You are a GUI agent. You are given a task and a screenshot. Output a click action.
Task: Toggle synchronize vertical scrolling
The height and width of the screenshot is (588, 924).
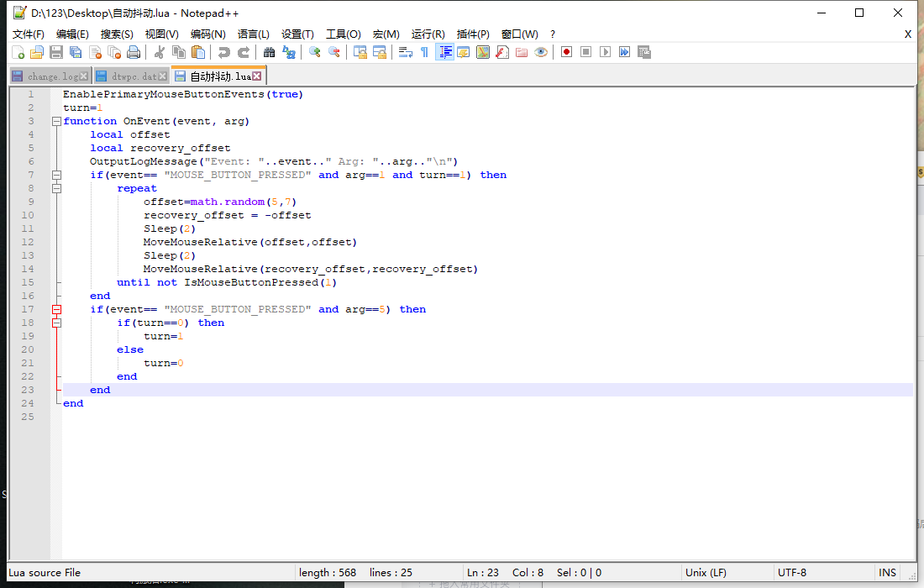click(x=360, y=52)
